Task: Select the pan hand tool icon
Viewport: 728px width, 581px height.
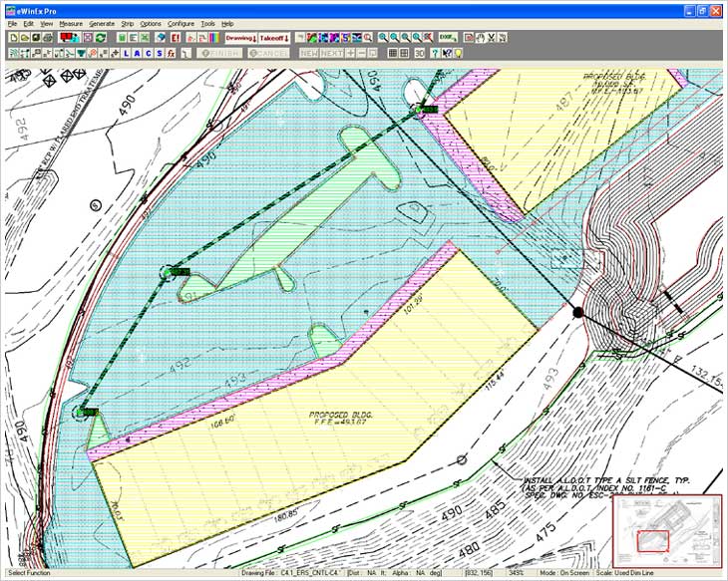Action: click(481, 38)
